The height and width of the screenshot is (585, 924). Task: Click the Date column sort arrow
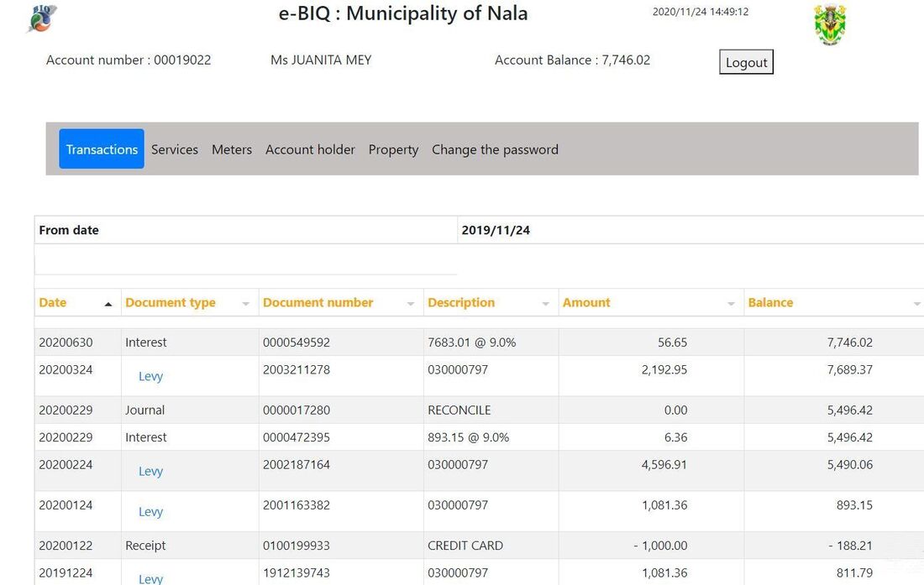coord(108,304)
